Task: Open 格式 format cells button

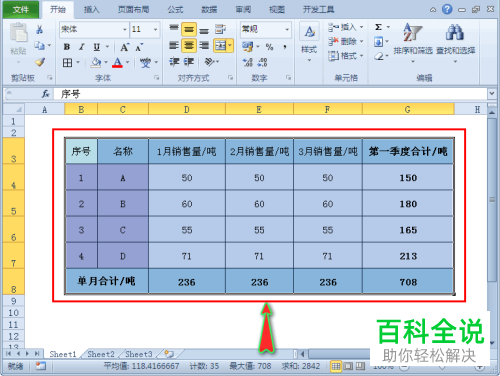Action: [x=345, y=56]
